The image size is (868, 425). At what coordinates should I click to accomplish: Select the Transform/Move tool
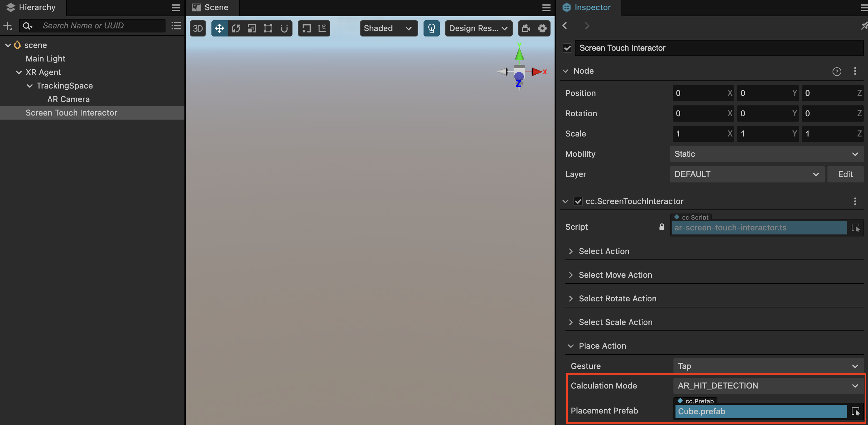(x=219, y=28)
